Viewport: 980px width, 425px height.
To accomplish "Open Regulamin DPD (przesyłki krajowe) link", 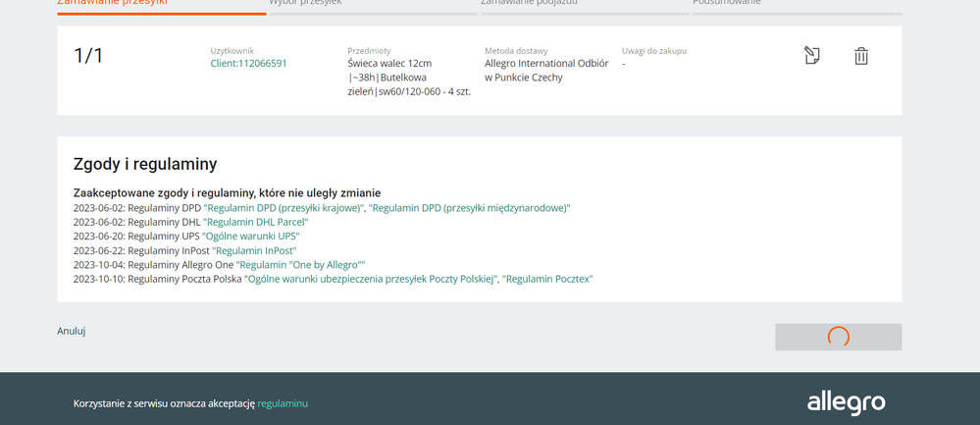I will 284,207.
